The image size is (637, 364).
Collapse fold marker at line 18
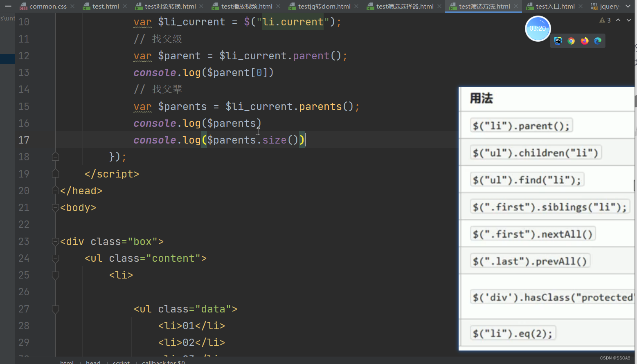pos(56,157)
